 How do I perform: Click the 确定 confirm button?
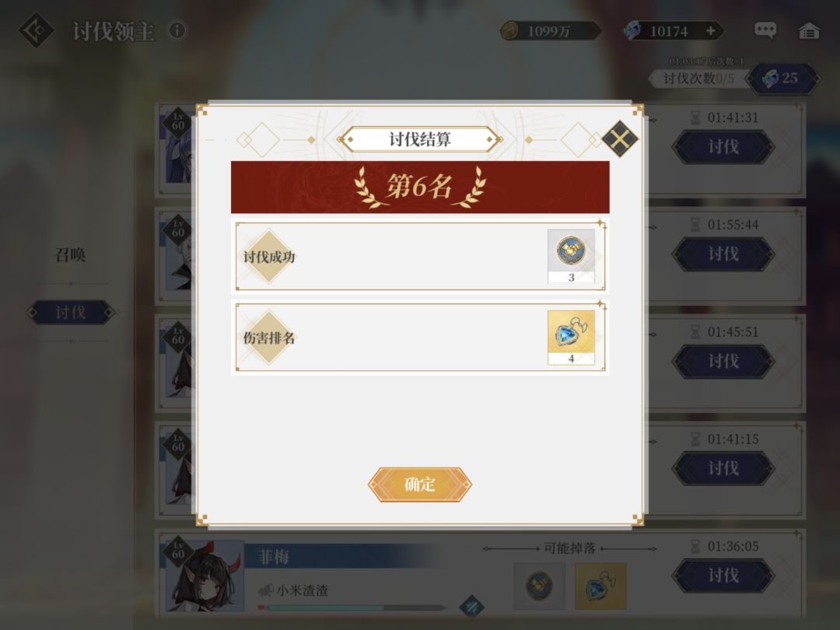[x=419, y=485]
